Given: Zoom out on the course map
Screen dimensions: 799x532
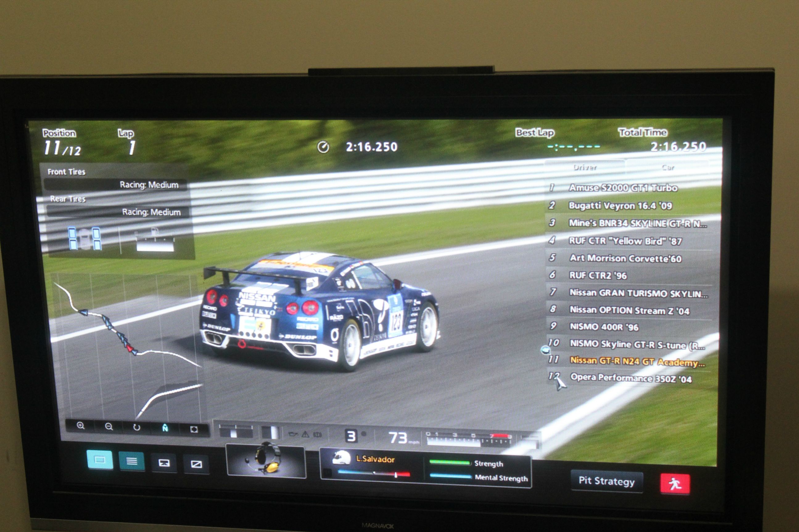Looking at the screenshot, I should click(x=109, y=427).
